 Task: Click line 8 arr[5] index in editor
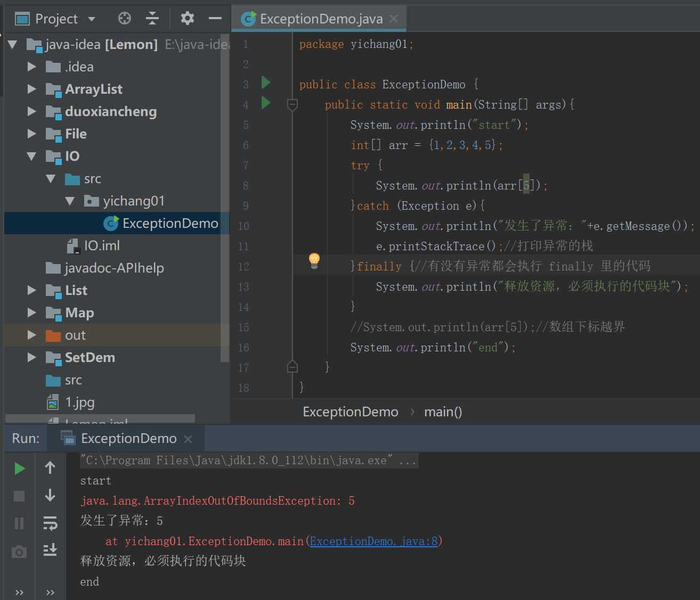tap(526, 185)
